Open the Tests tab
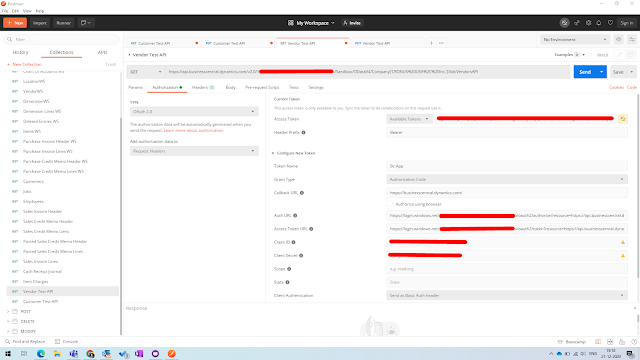Image resolution: width=640 pixels, height=360 pixels. point(294,87)
